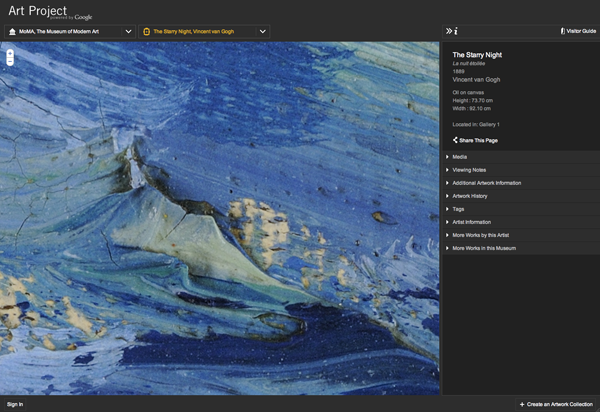This screenshot has width=600, height=412.
Task: Open the Visitor Guide link
Action: tap(578, 31)
